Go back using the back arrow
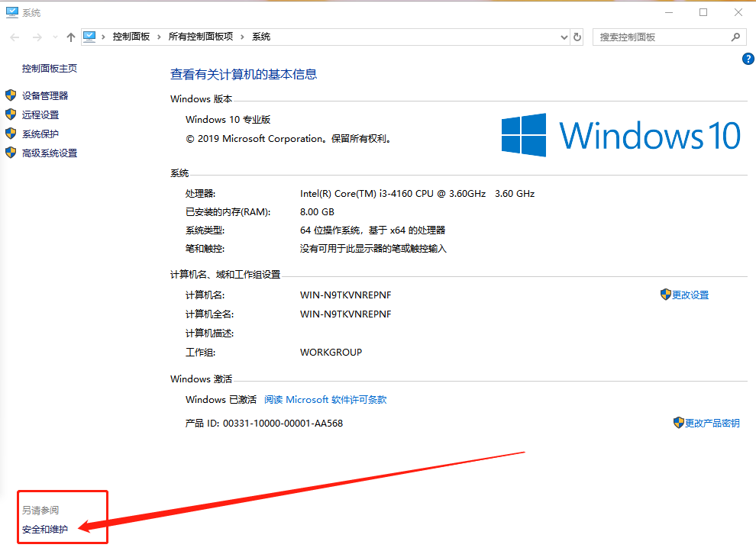Viewport: 756px width, 551px height. tap(15, 37)
